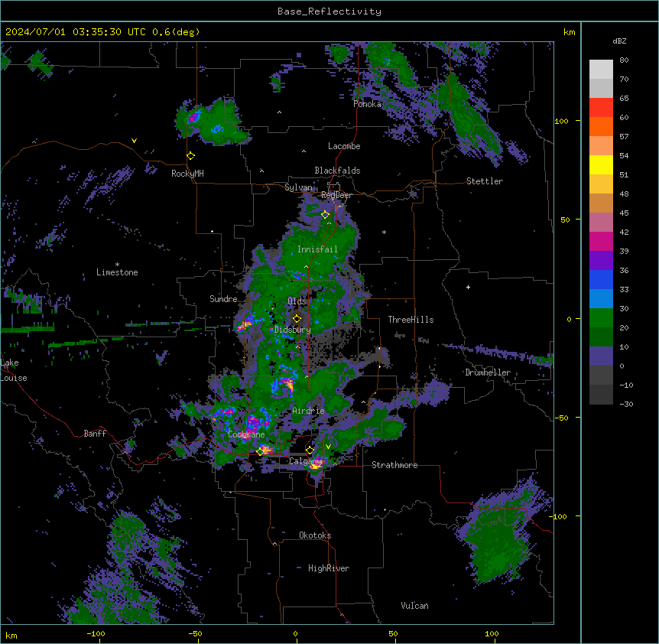Pick the light gray 70-80 dBZ swatch
The image size is (659, 644).
[x=601, y=70]
